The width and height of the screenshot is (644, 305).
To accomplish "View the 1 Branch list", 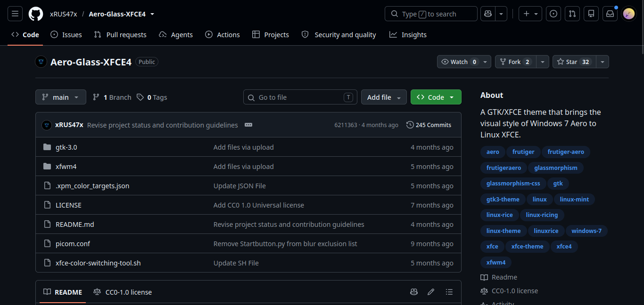I will coord(112,97).
